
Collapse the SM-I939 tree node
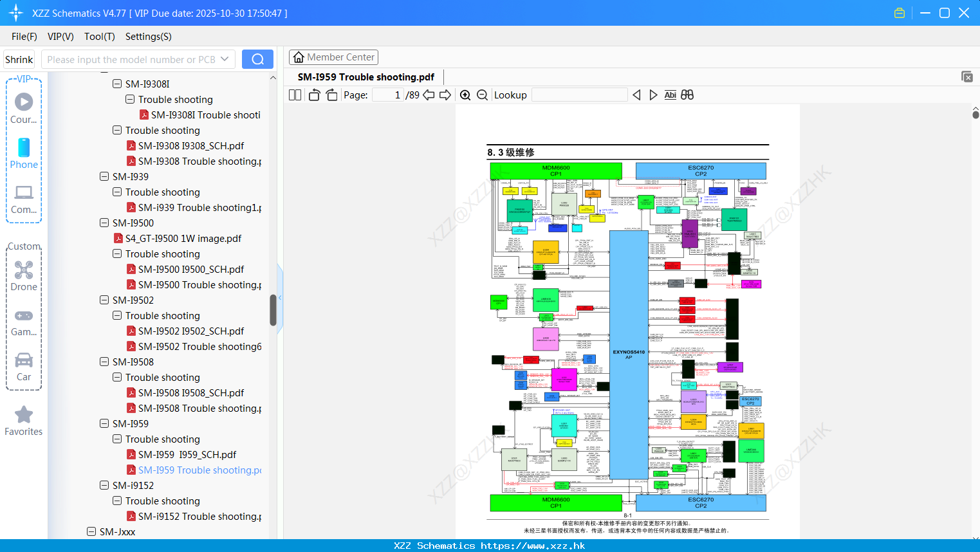point(104,176)
